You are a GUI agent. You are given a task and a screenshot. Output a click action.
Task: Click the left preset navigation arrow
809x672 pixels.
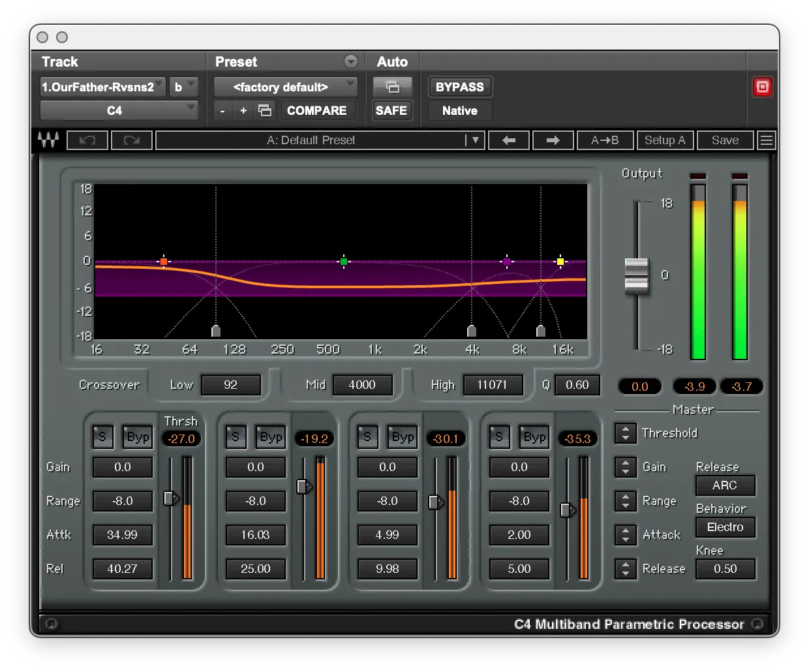[x=509, y=140]
